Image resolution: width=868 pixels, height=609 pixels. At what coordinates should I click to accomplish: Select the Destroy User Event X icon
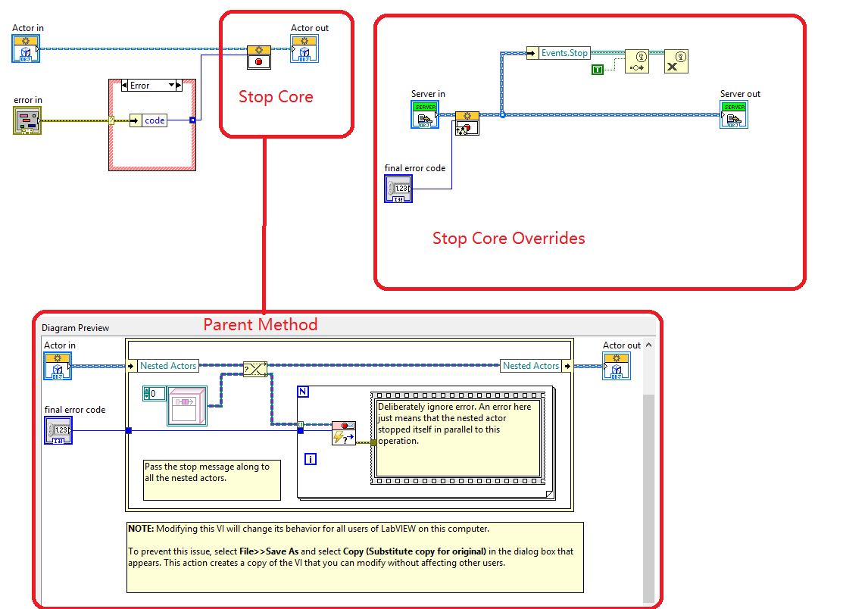(x=676, y=61)
